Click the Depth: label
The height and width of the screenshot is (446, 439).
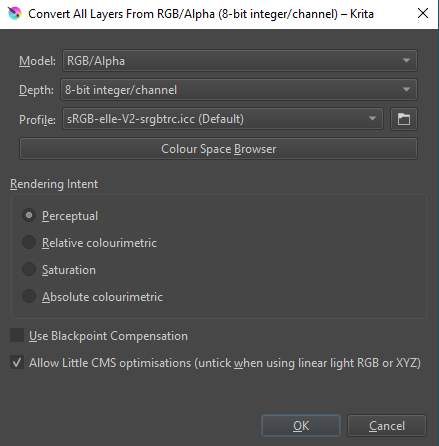(36, 90)
